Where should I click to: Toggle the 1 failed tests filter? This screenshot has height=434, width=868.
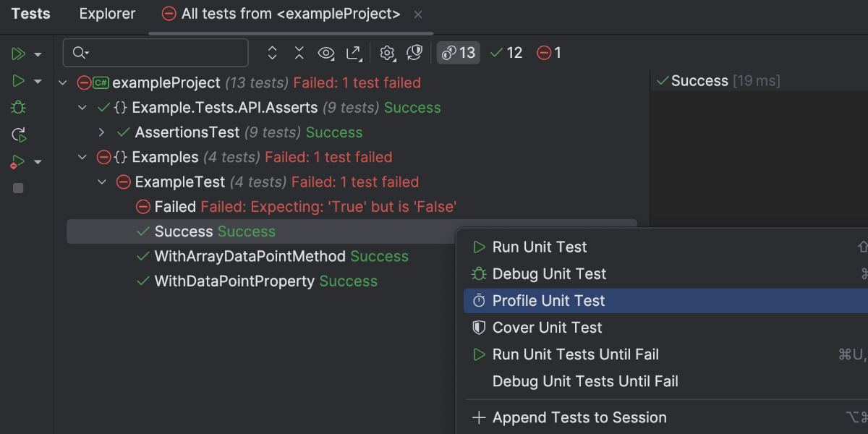click(549, 53)
